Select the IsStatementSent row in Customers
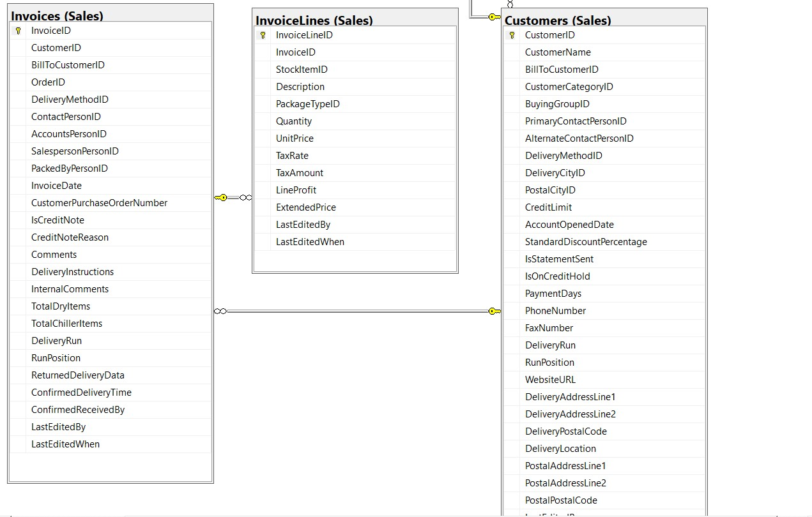 [x=558, y=258]
